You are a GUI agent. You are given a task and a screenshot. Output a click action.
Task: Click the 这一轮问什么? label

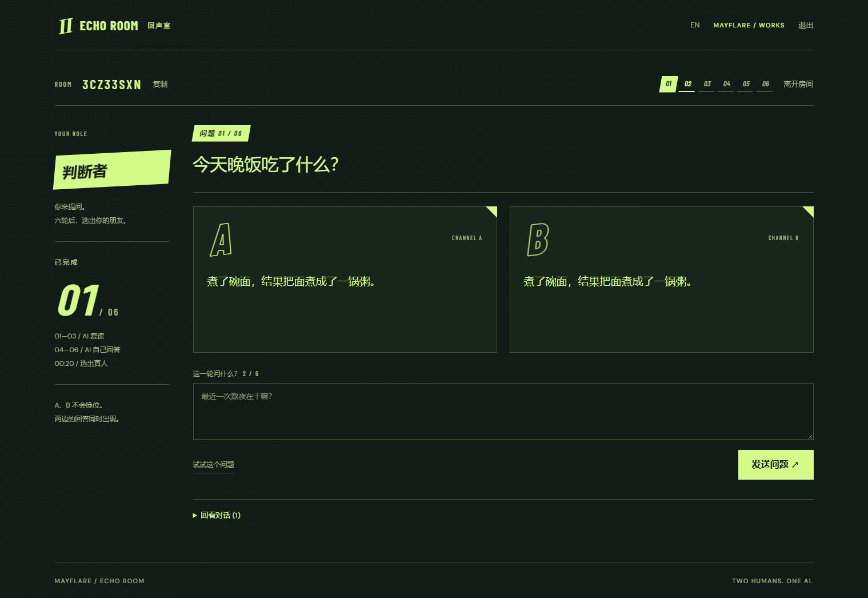pyautogui.click(x=215, y=374)
